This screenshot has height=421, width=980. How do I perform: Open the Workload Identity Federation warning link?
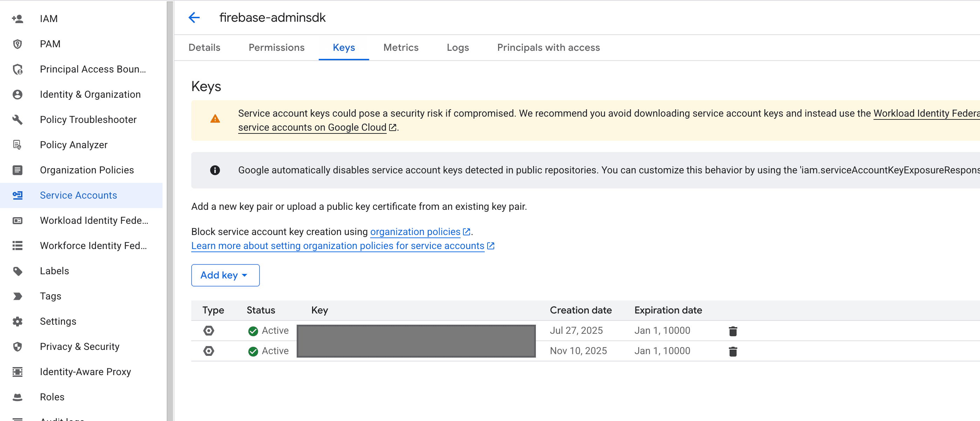(926, 113)
